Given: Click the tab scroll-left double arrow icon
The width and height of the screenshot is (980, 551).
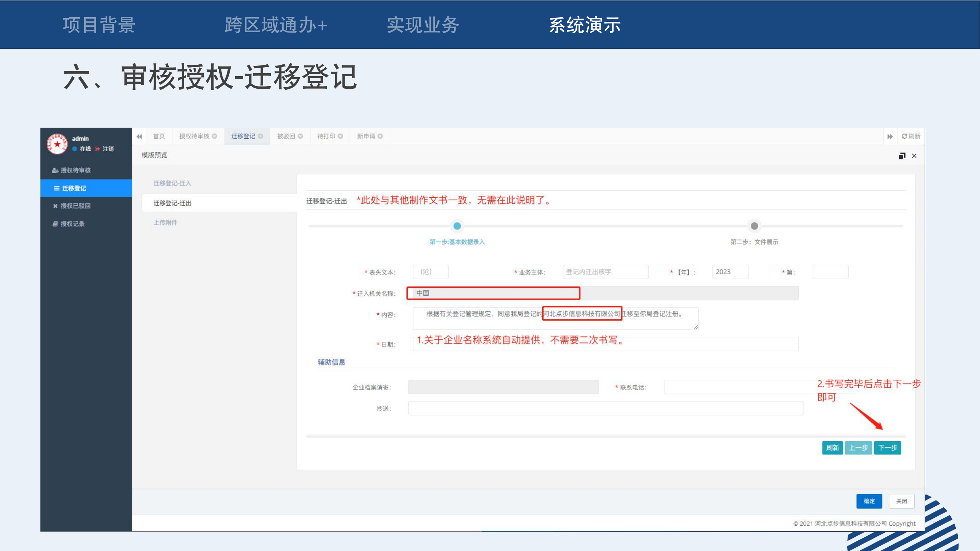Looking at the screenshot, I should (139, 137).
